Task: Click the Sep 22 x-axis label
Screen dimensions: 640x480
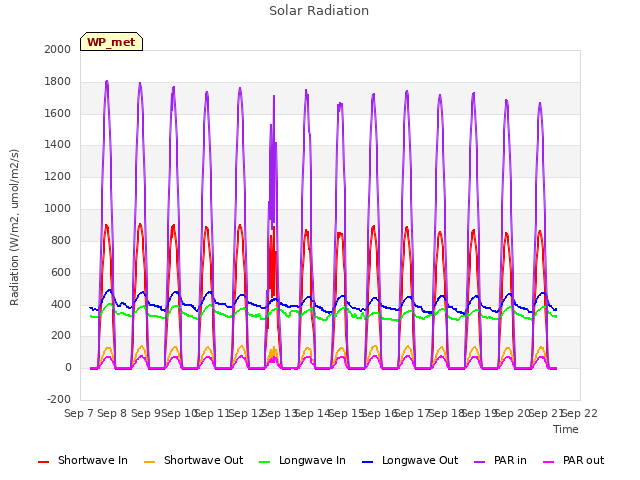Action: (x=580, y=413)
